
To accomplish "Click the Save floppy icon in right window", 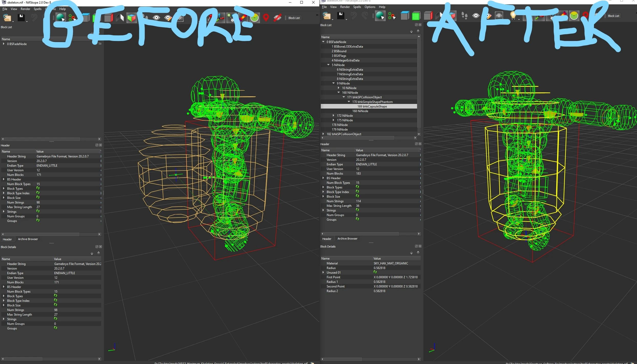I will point(341,16).
